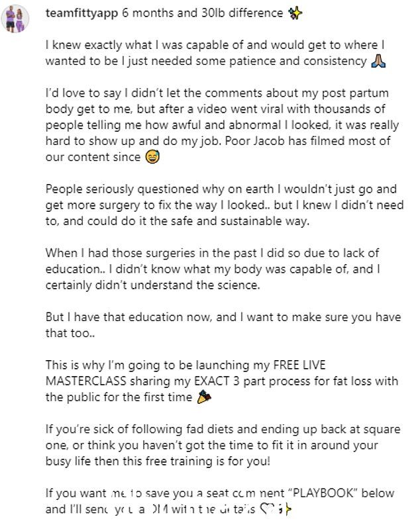This screenshot has height=523, width=420.
Task: Click the 'certainly didn't understand the science' line
Action: click(x=152, y=285)
